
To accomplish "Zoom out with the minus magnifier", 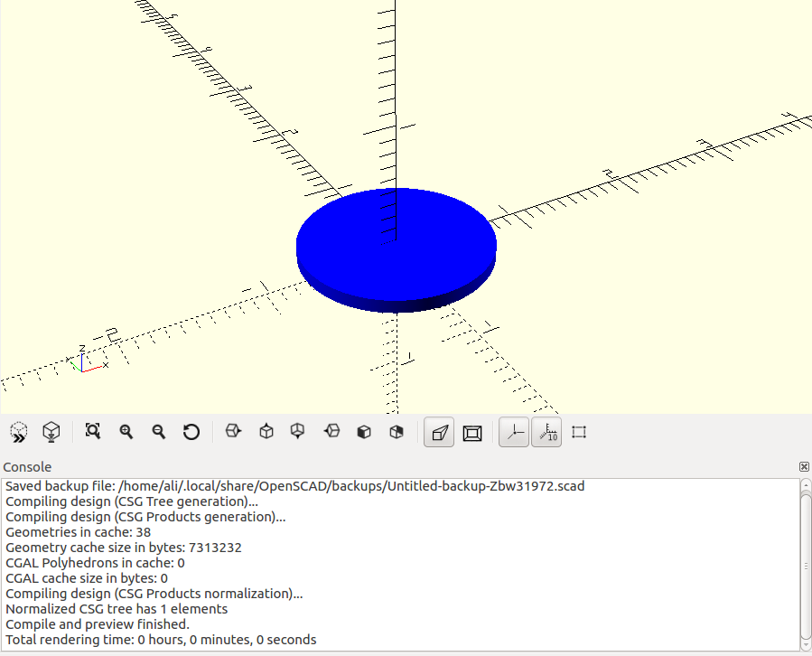I will pos(158,432).
